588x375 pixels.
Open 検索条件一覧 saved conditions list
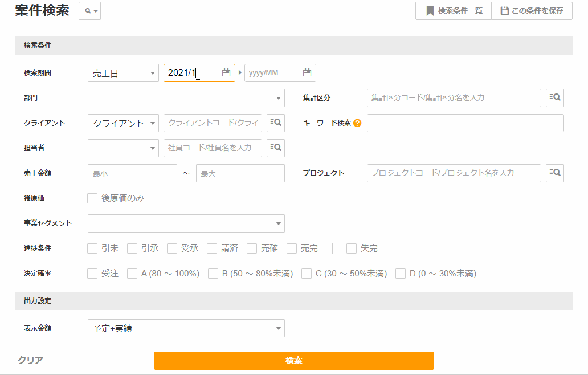pyautogui.click(x=454, y=11)
